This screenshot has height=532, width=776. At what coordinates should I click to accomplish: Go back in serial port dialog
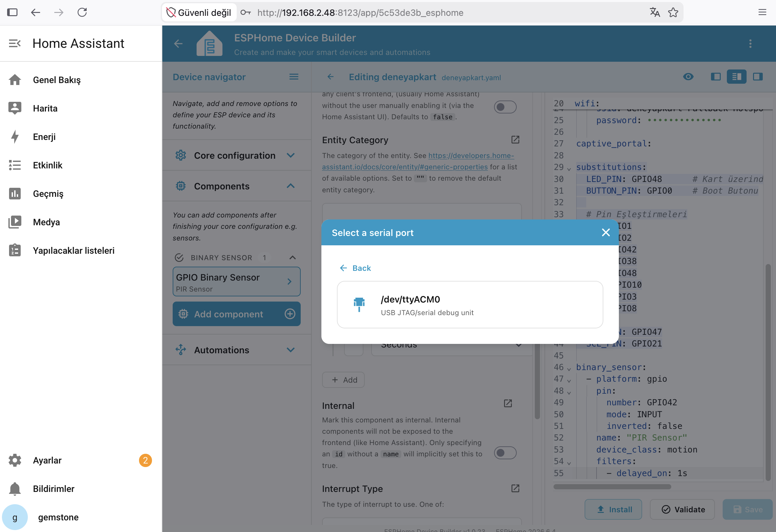tap(355, 268)
